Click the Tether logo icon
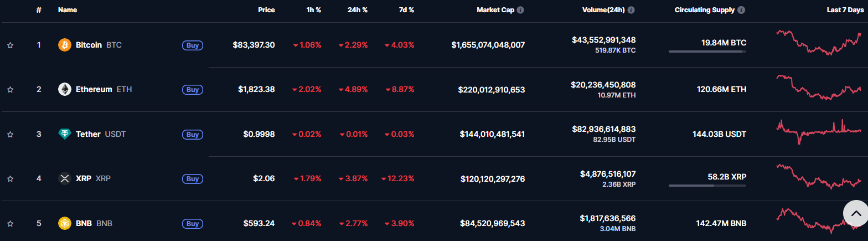The height and width of the screenshot is (241, 868). click(x=65, y=134)
